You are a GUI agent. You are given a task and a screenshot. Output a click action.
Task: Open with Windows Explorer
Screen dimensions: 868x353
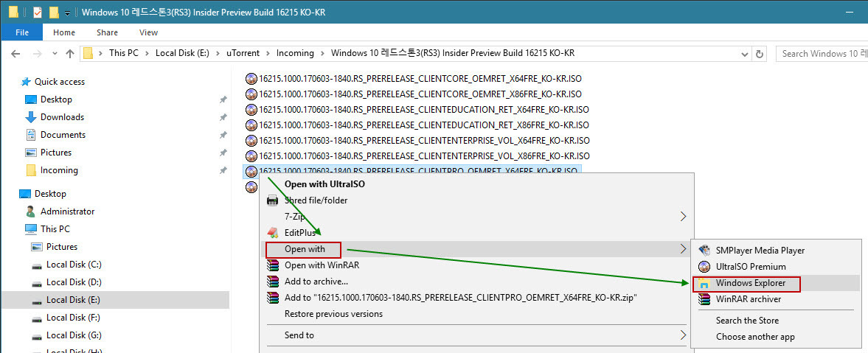[x=750, y=283]
